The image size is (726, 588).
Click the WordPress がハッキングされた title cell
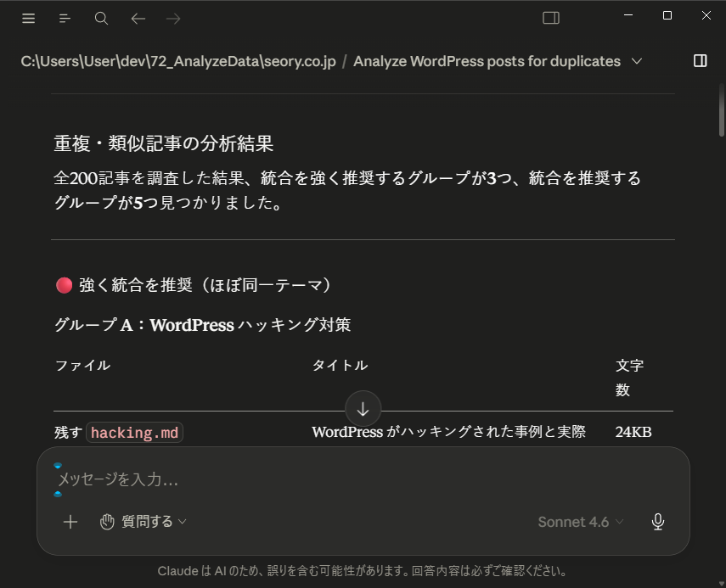coord(448,432)
